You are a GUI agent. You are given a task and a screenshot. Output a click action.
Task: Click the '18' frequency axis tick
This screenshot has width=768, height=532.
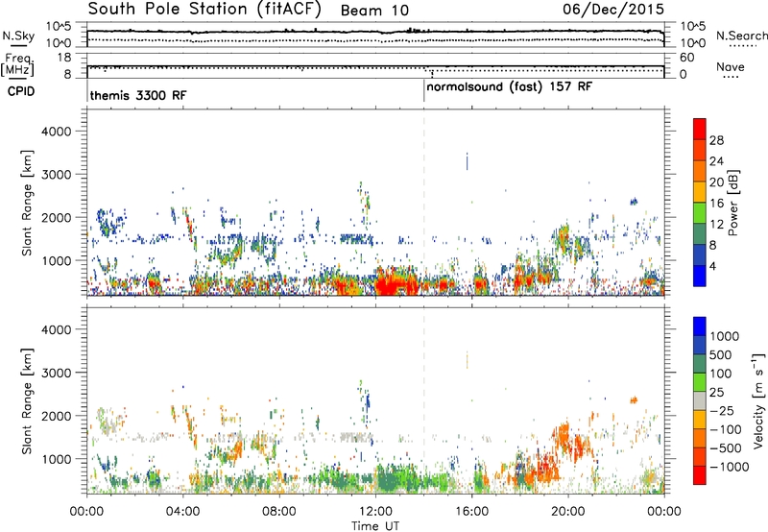pos(64,58)
